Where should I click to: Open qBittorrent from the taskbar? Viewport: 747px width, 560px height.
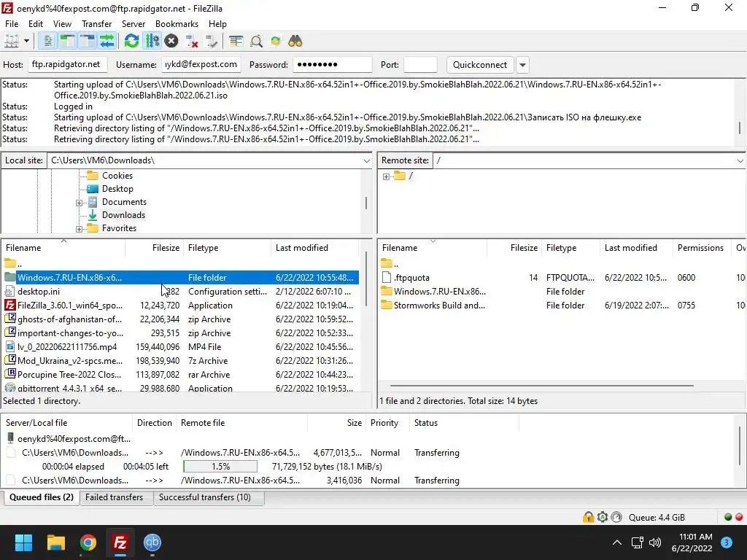click(x=152, y=542)
